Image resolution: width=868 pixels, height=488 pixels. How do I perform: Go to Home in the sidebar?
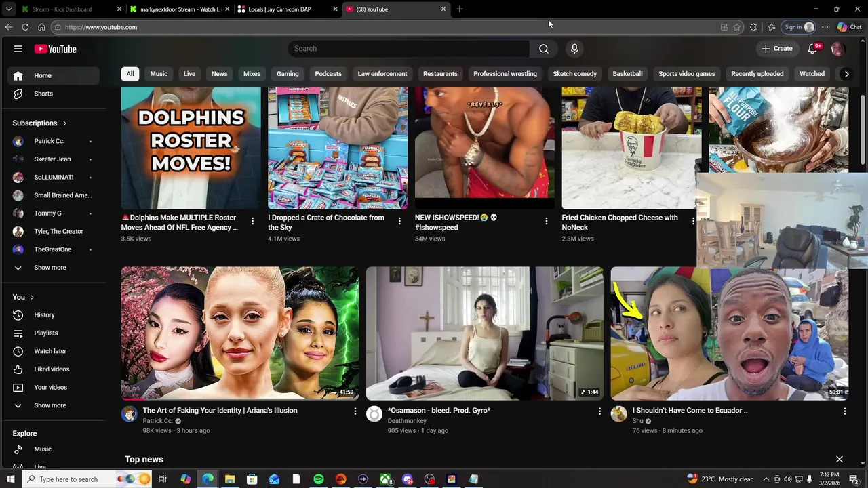pos(55,75)
